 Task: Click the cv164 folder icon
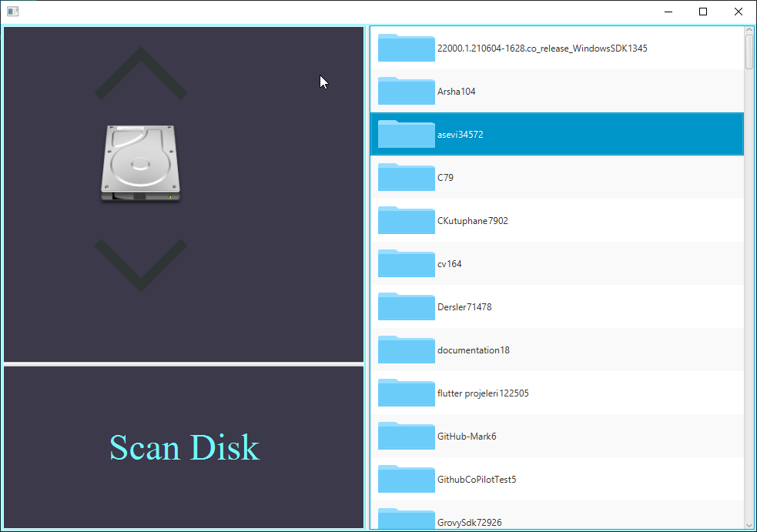pyautogui.click(x=406, y=263)
